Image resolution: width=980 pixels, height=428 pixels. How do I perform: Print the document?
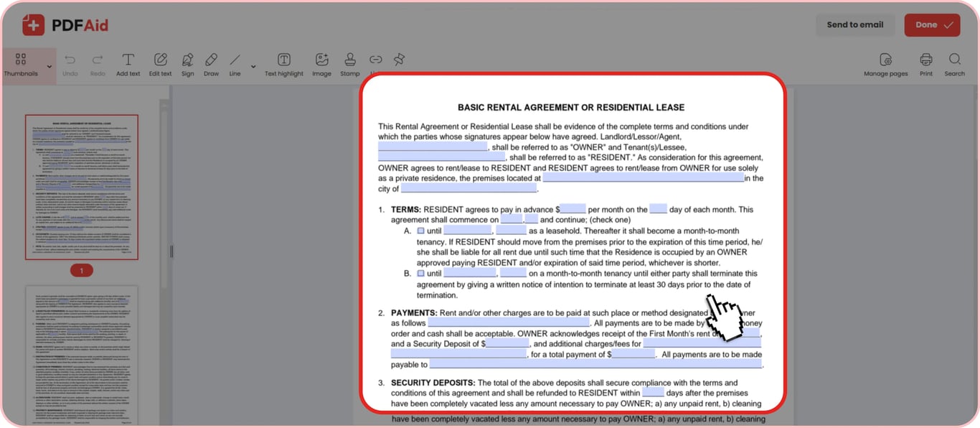pos(926,65)
